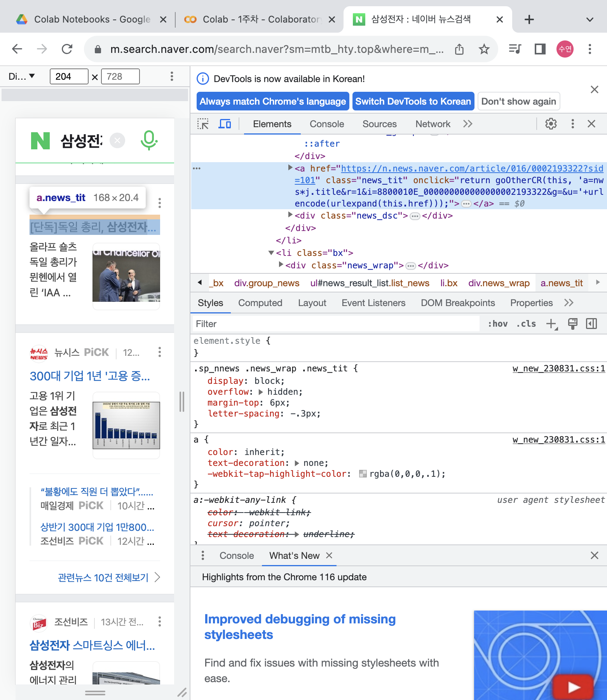This screenshot has height=700, width=607.
Task: Open the DOM Breakpoints tab
Action: pyautogui.click(x=458, y=303)
